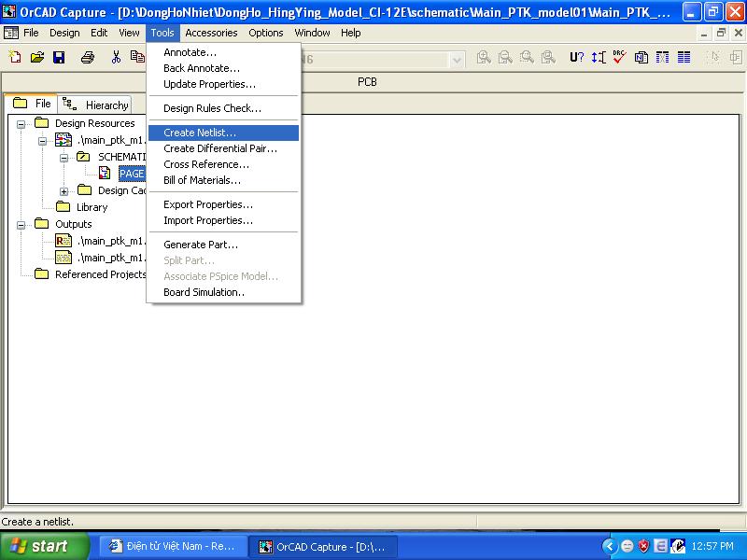This screenshot has height=560, width=747.
Task: Collapse the main_ptk_m1 design node
Action: [42, 141]
